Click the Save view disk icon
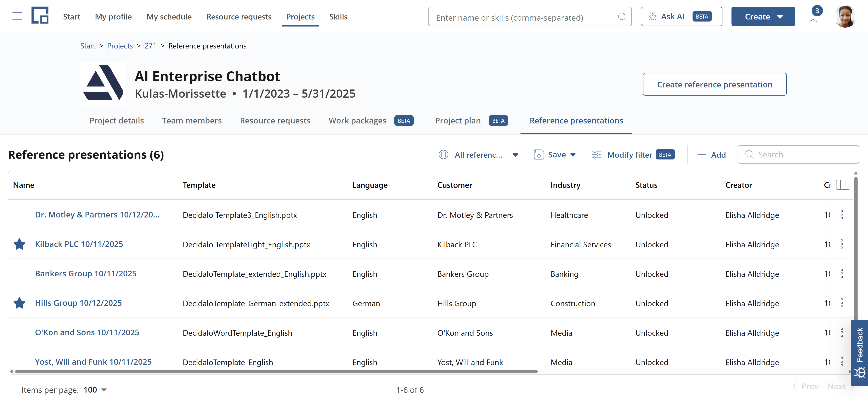The image size is (868, 410). coord(538,155)
